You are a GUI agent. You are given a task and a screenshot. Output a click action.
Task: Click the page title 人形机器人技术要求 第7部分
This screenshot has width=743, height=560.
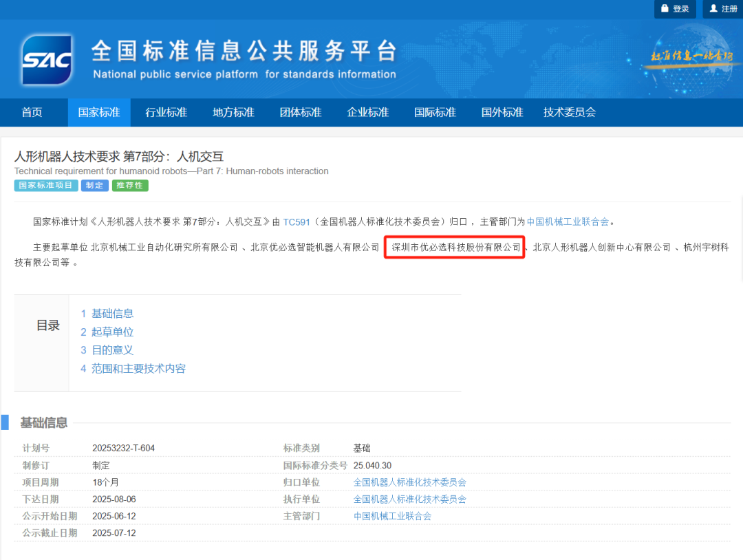click(119, 156)
